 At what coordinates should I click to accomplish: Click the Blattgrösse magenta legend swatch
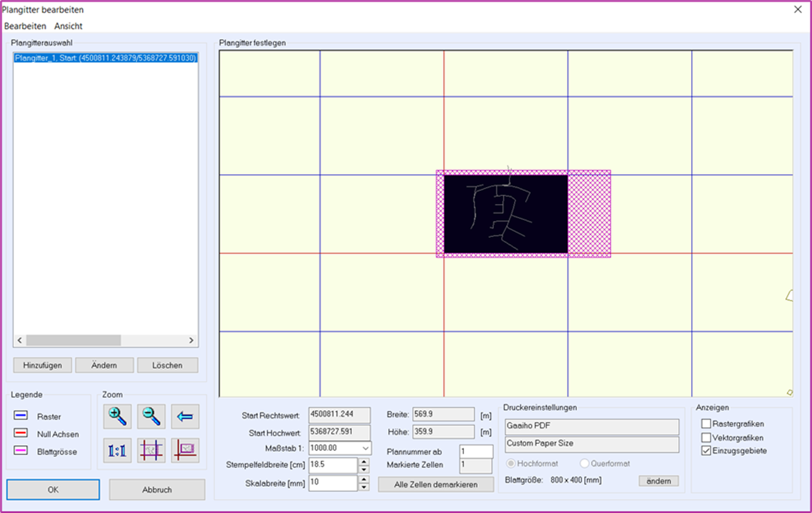click(x=21, y=451)
